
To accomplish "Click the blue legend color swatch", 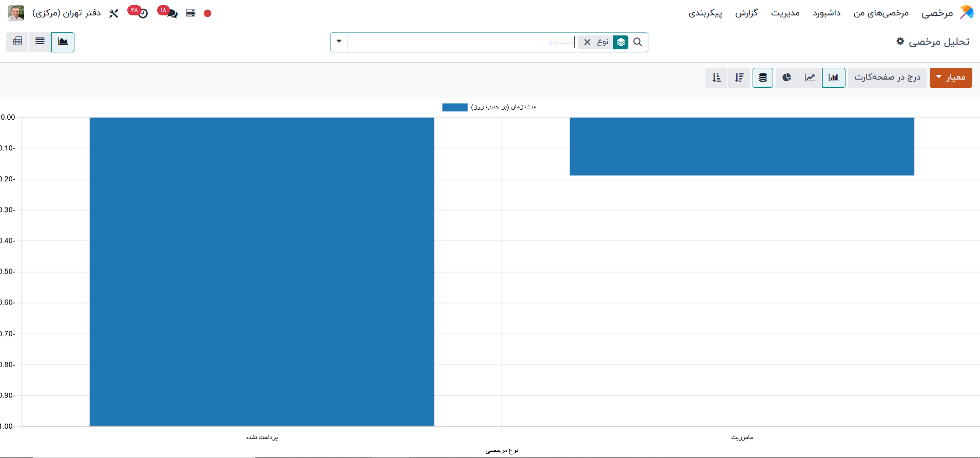I will 454,107.
